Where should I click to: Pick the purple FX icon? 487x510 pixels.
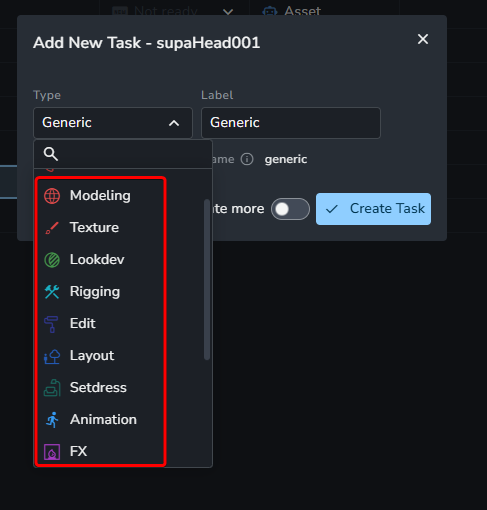(x=52, y=452)
